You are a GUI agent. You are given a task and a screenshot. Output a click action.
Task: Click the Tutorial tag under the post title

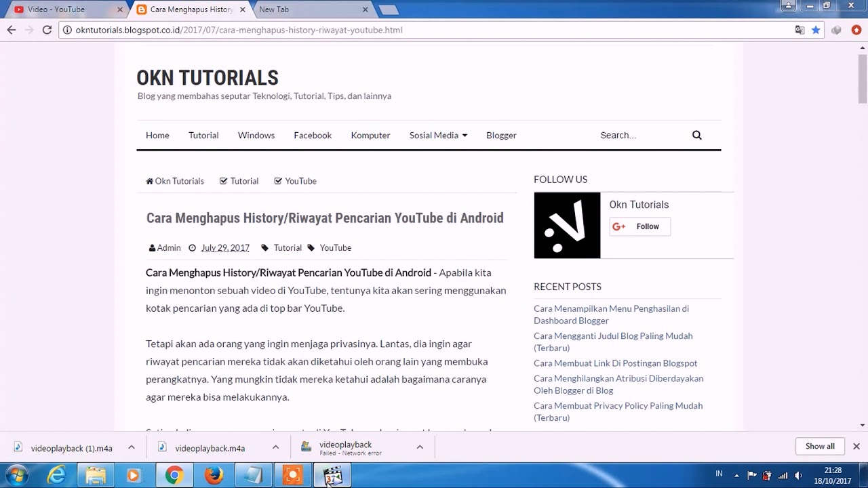tap(288, 247)
